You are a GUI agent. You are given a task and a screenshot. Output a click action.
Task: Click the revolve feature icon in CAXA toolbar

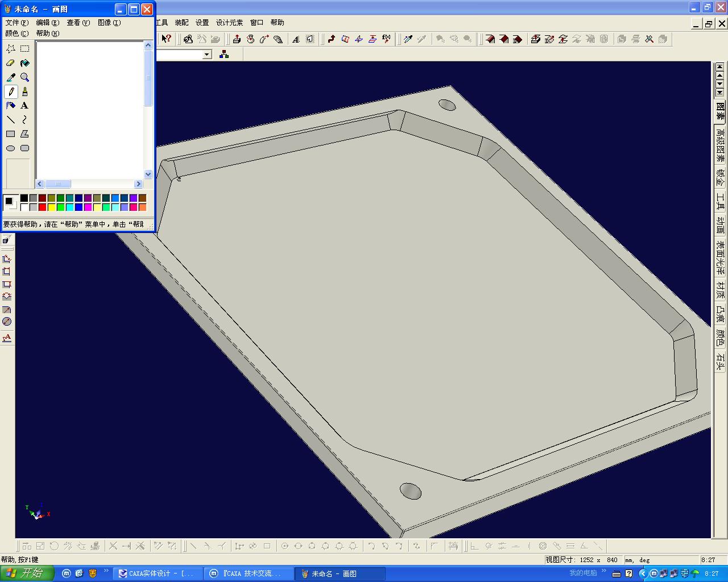point(250,39)
